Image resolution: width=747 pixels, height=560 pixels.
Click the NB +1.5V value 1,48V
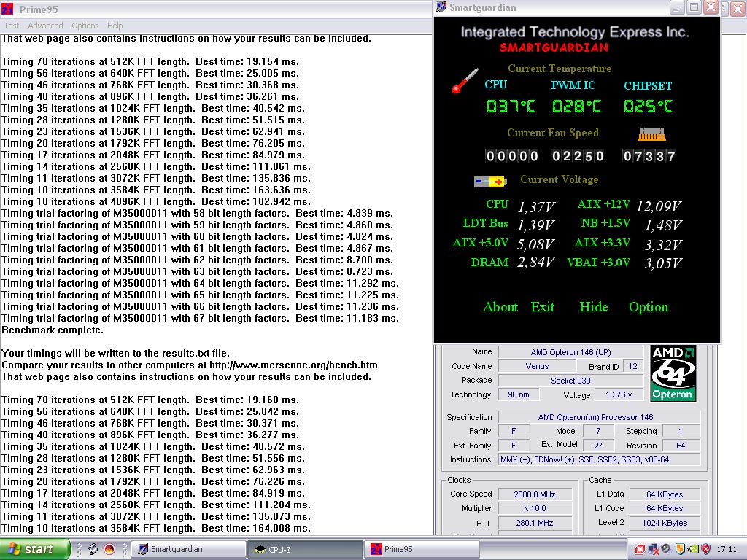tap(664, 225)
